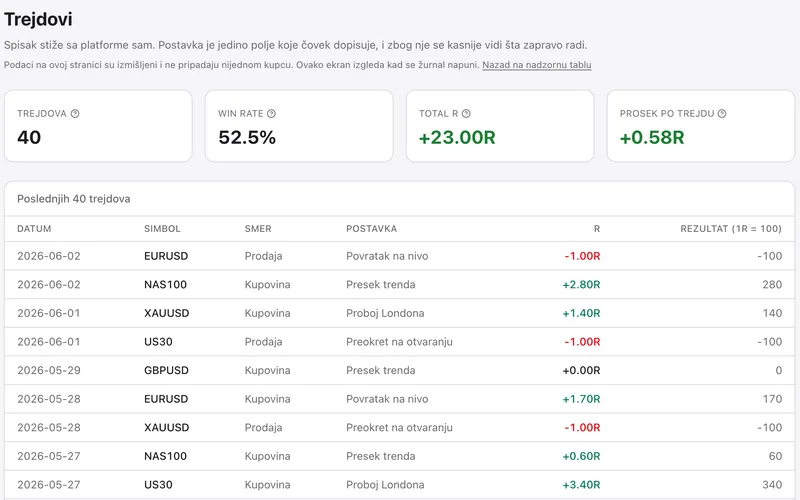Select EURUSD in the 2026-05-28 row

click(x=166, y=399)
